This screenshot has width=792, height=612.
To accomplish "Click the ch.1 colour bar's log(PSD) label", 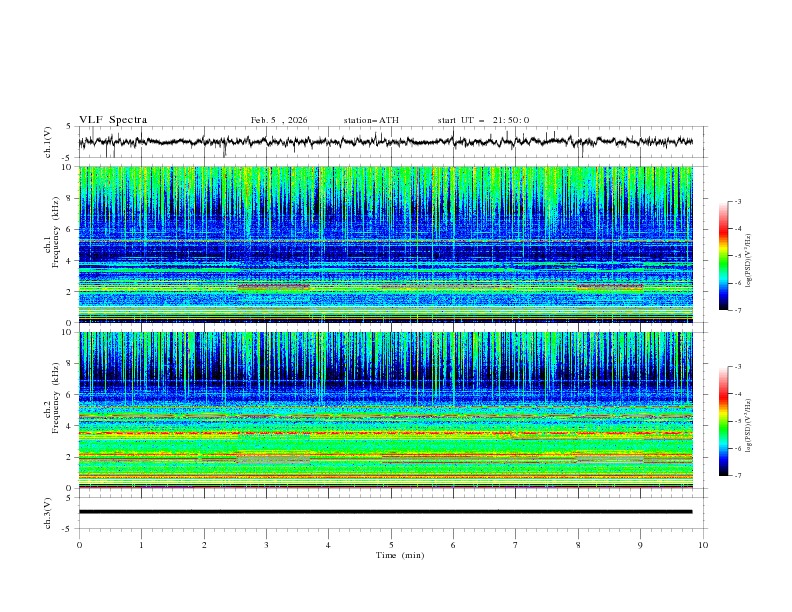I will (x=749, y=261).
